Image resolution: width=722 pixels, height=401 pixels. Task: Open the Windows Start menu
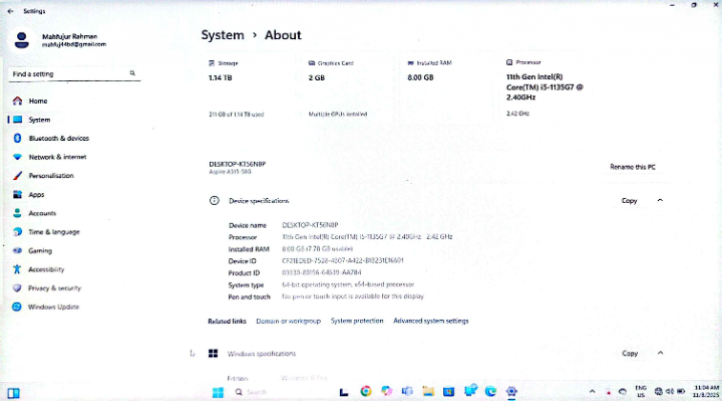click(218, 392)
